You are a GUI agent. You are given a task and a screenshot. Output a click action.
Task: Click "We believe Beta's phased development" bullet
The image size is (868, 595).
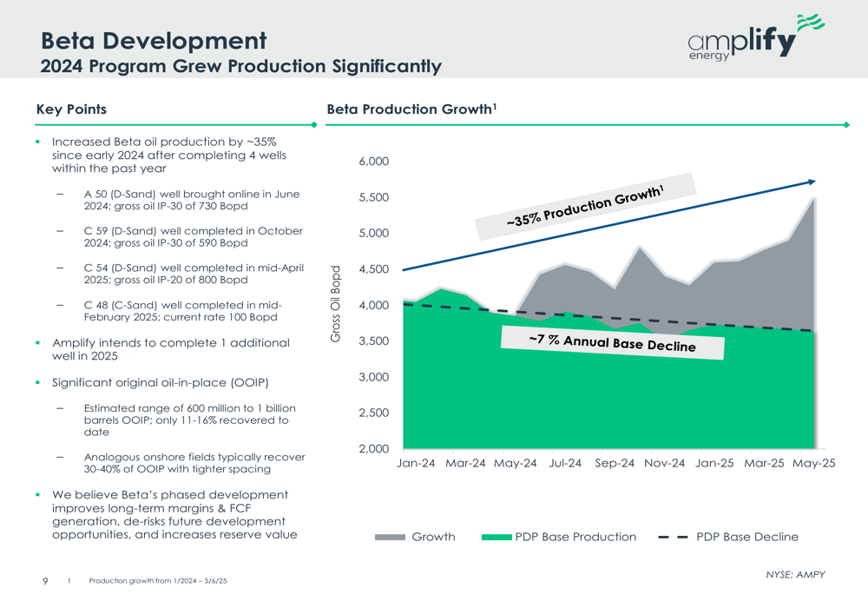pos(174,515)
